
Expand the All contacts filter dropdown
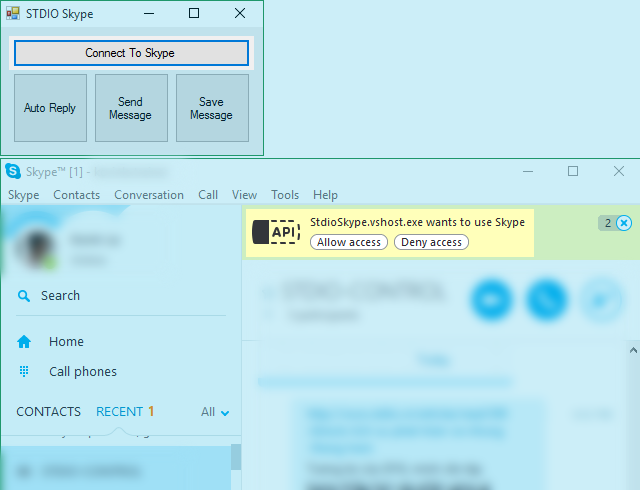(215, 412)
